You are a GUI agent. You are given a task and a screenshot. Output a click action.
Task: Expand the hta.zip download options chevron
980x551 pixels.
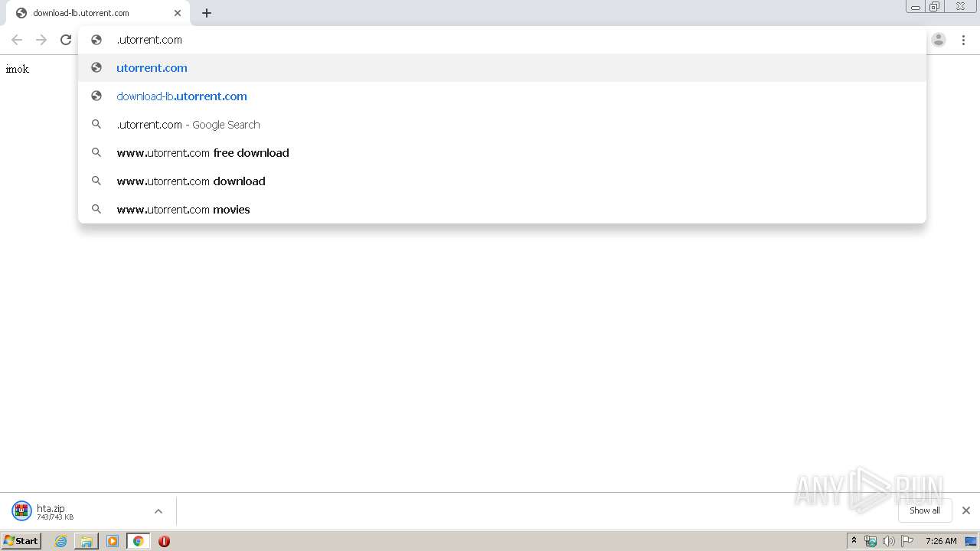pos(158,511)
